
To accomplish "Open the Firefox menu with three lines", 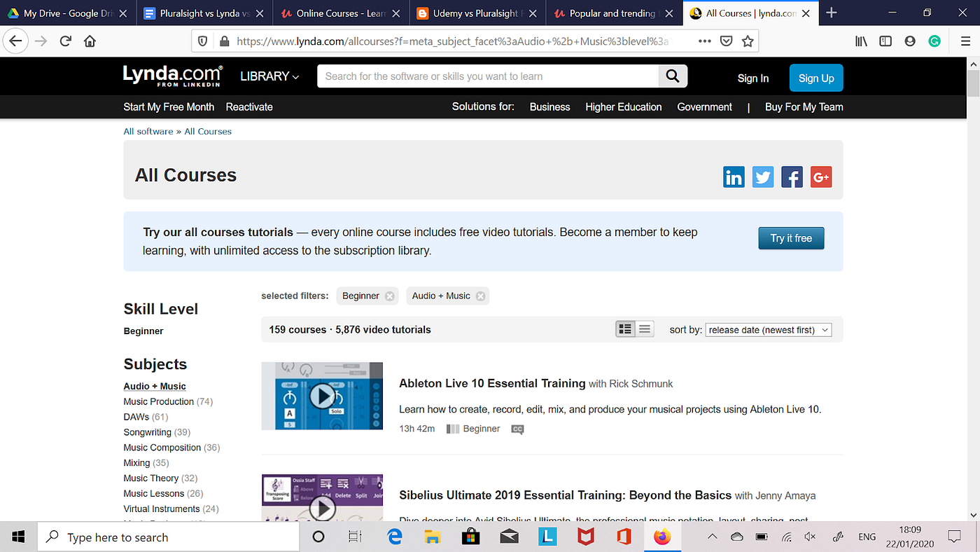I will click(x=965, y=41).
